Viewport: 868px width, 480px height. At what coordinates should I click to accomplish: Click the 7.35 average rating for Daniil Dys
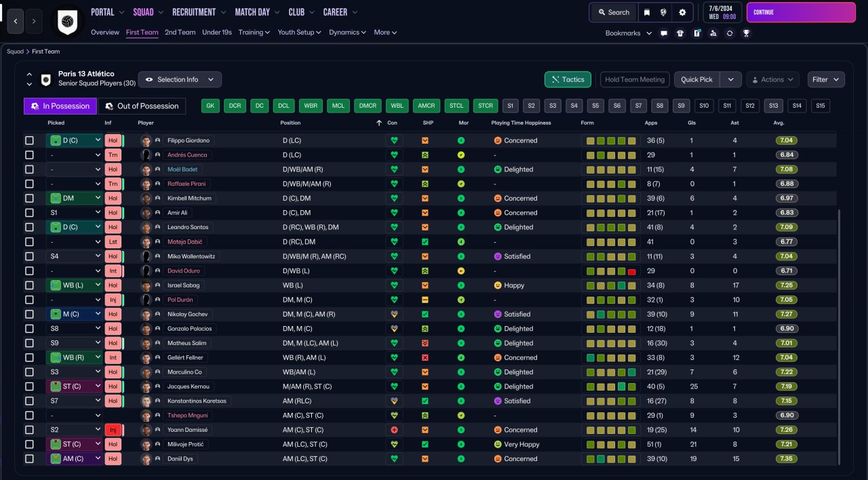pyautogui.click(x=787, y=459)
